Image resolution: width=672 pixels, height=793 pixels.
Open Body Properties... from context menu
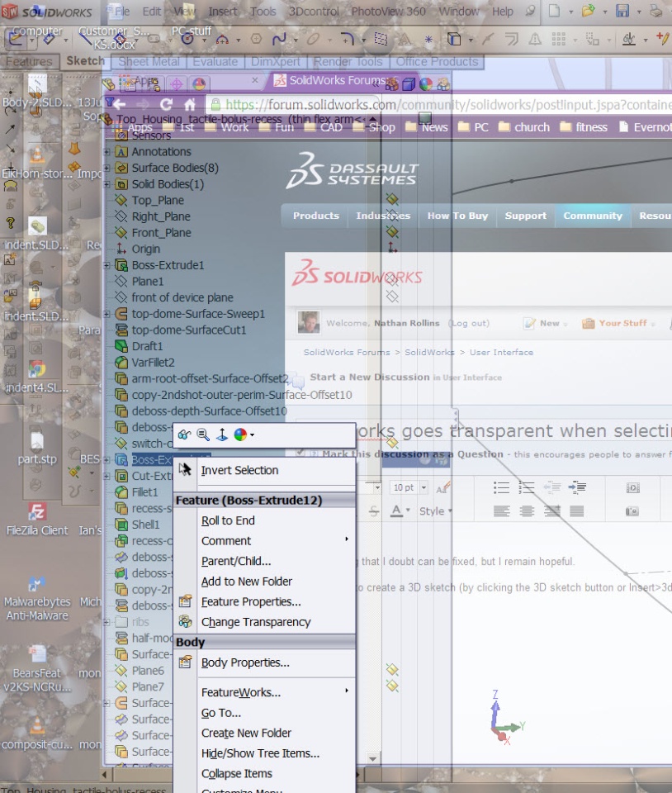(x=245, y=662)
